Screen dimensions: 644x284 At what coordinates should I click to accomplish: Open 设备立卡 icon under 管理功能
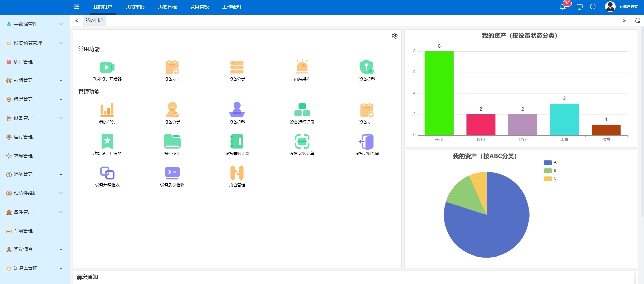pos(367,110)
